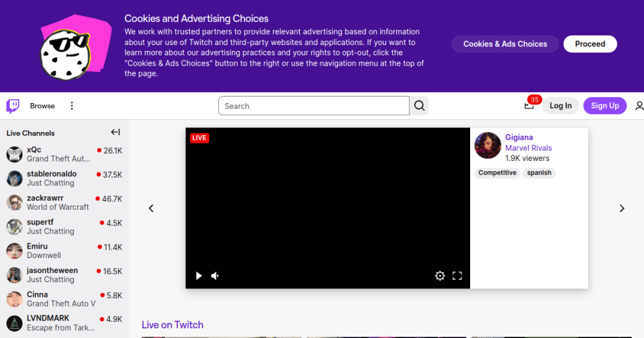Click Cookies & Ads Choices button

click(x=505, y=44)
